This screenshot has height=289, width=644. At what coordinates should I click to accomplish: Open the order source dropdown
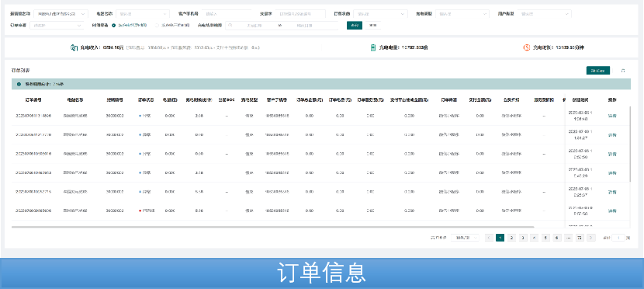pyautogui.click(x=380, y=13)
